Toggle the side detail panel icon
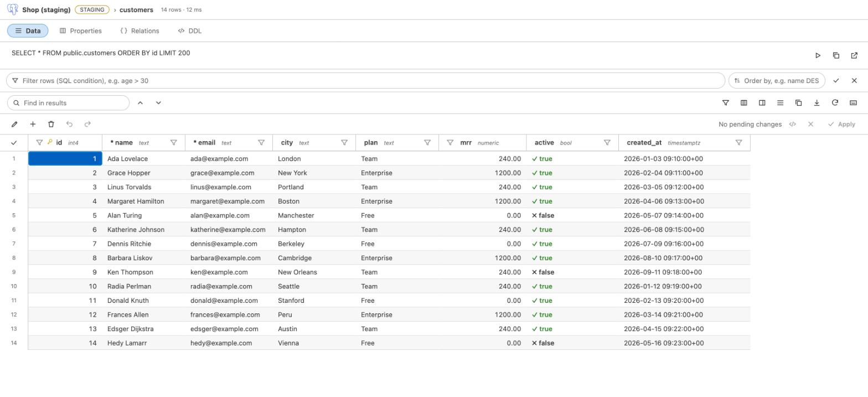Screen dimensions: 868x397 (x=762, y=103)
